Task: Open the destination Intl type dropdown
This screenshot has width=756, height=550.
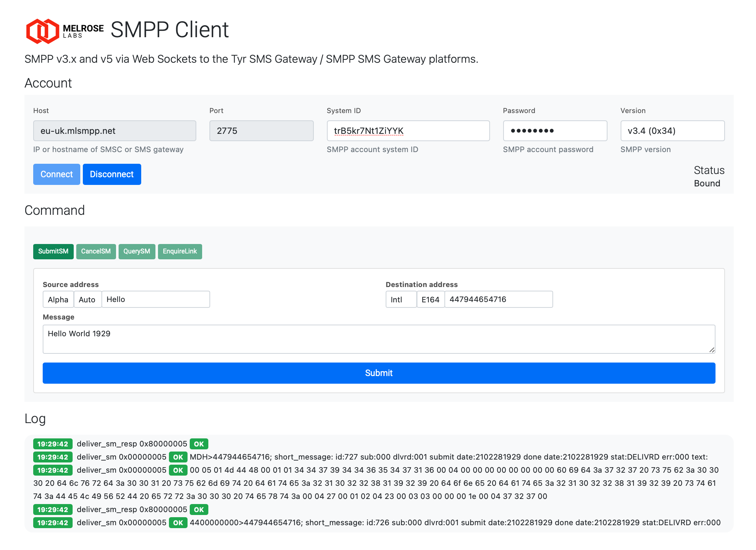Action: click(401, 299)
